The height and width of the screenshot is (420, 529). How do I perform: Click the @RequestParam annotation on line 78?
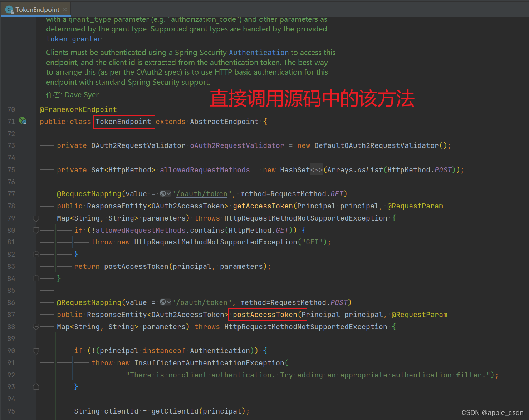415,206
